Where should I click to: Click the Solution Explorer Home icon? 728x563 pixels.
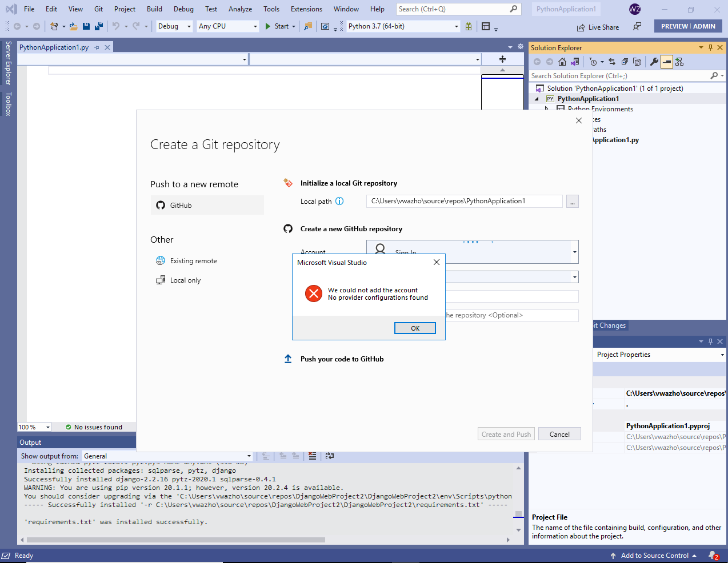pyautogui.click(x=562, y=62)
